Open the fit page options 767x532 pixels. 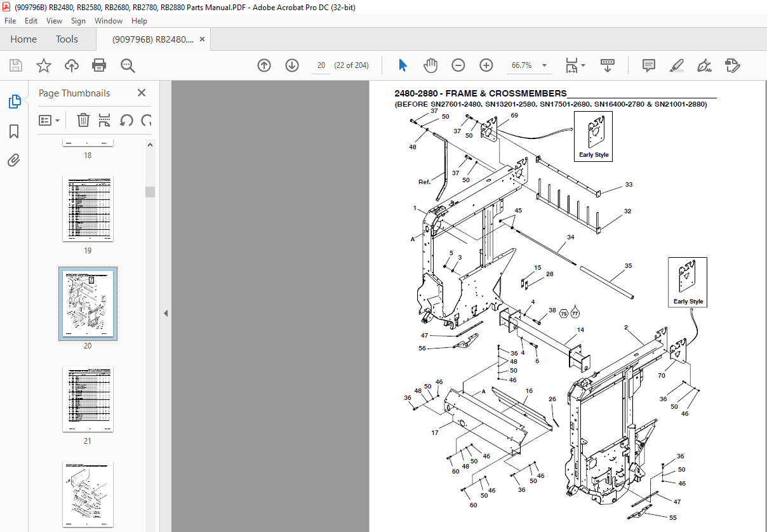575,65
